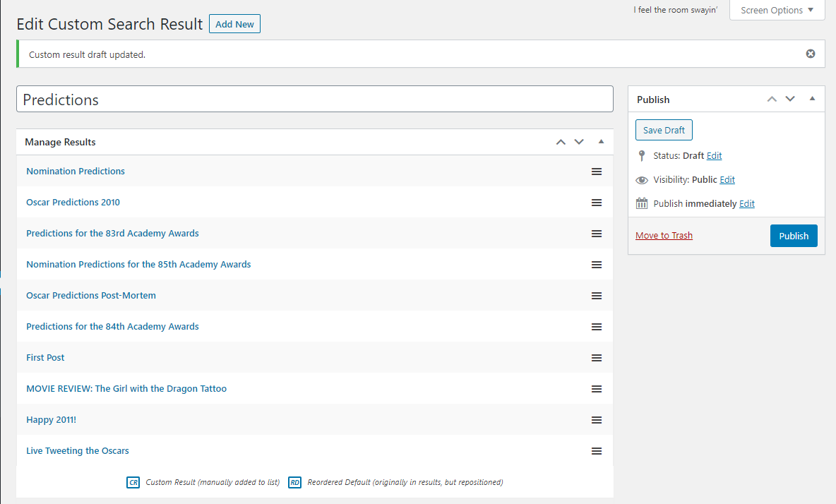Click the Save Draft button
This screenshot has height=504, width=836.
(x=663, y=130)
